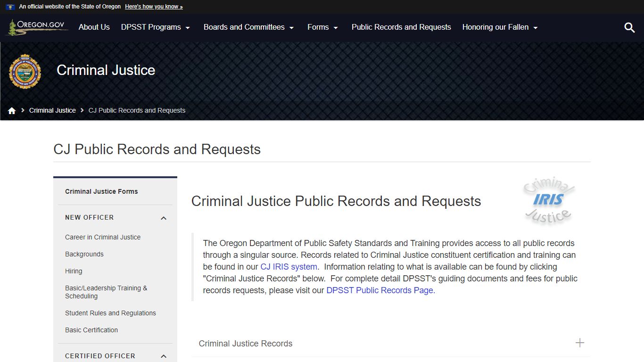This screenshot has width=644, height=362.
Task: Click the Oregon state flag icon
Action: [x=10, y=7]
